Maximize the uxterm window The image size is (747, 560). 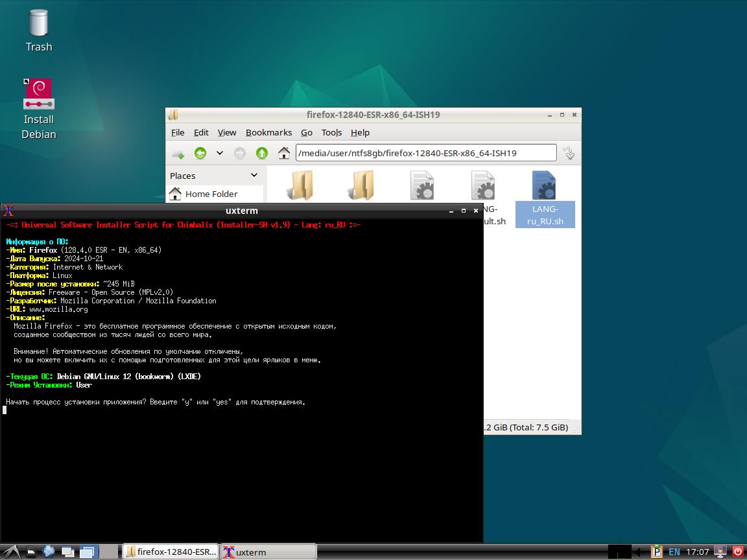click(464, 211)
